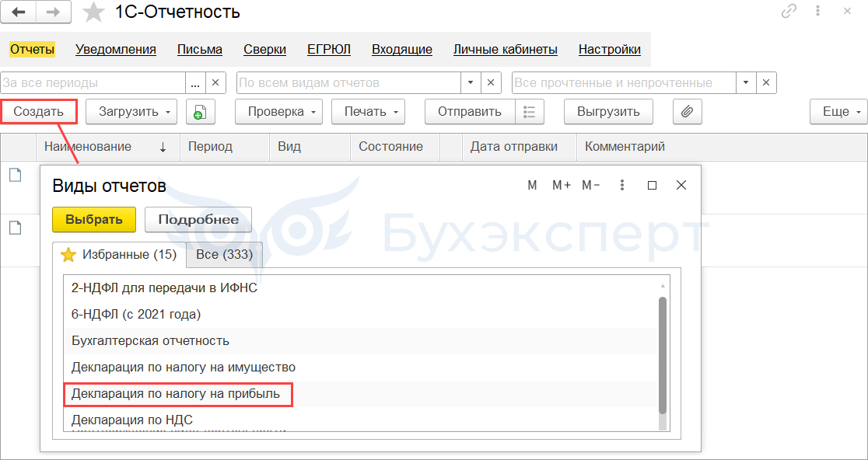Viewport: 868px width, 460px height.
Task: Select Декларация по НДС
Action: (x=360, y=420)
